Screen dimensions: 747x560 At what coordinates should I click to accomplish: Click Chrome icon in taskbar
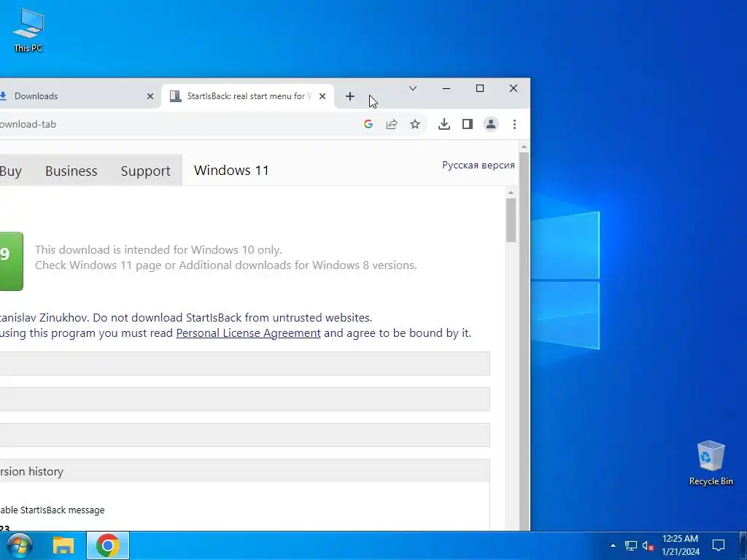tap(108, 545)
